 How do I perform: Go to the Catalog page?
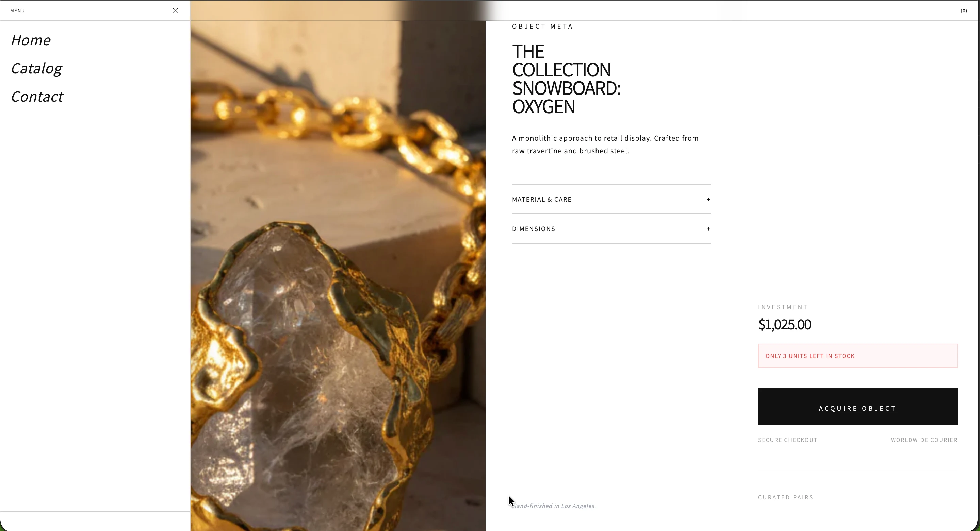[36, 68]
